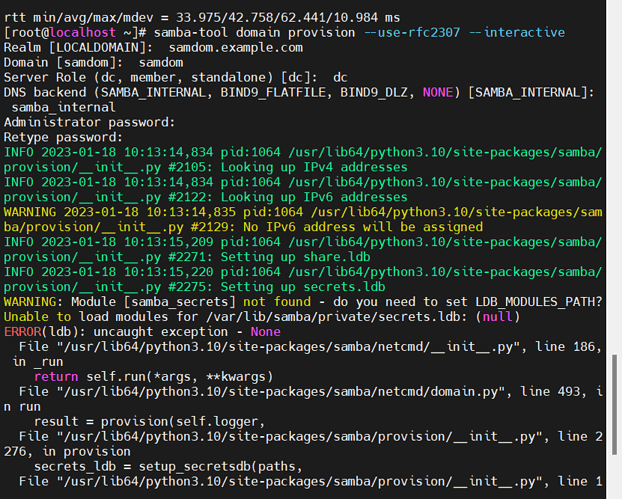Click the red ERROR(ldb) text

(x=44, y=332)
